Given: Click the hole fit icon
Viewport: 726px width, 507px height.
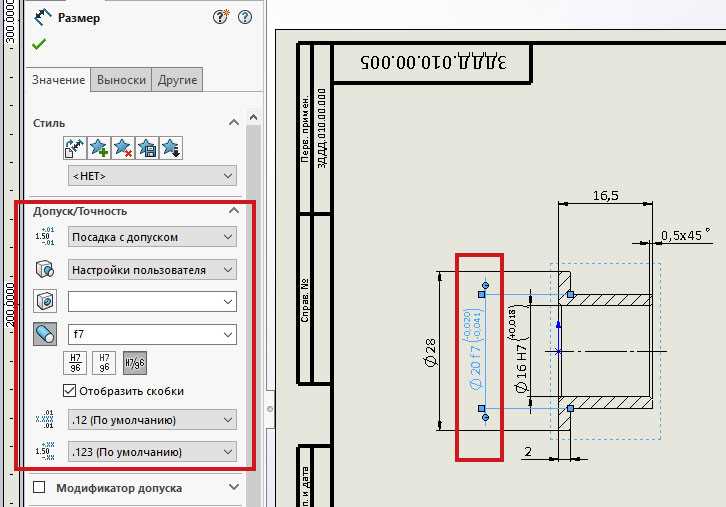Looking at the screenshot, I should 45,301.
